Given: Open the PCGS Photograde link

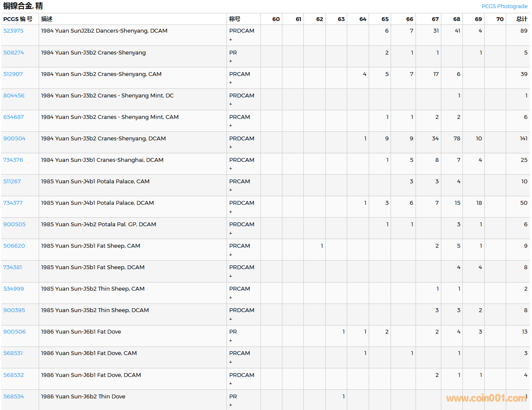Looking at the screenshot, I should (x=504, y=6).
